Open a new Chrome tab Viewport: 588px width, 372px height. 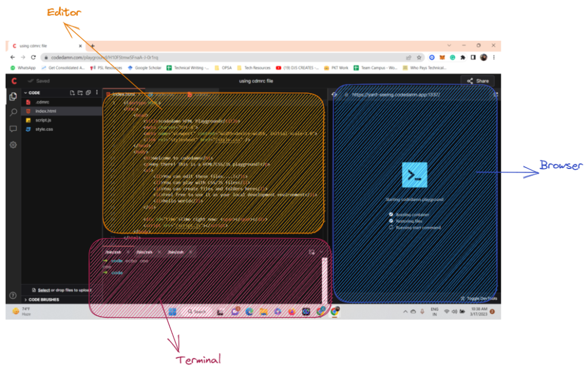click(92, 46)
